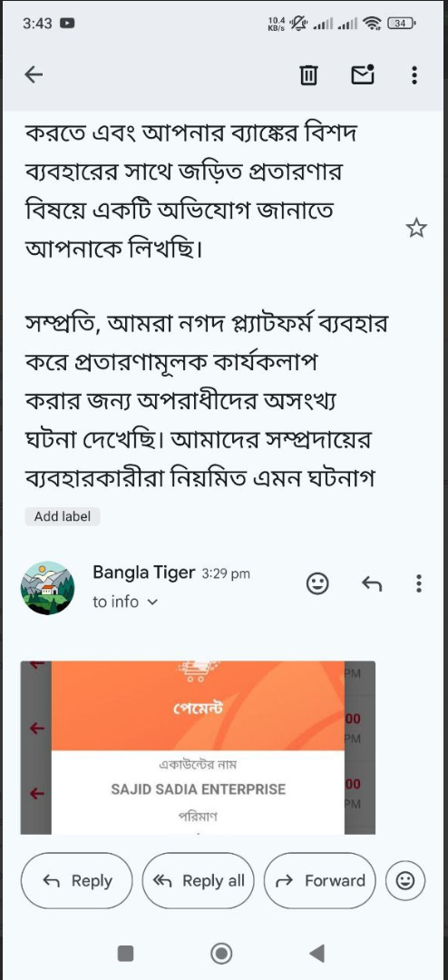Add an emoji reaction beside Bangla Tiger
Image resolution: width=448 pixels, height=980 pixels.
[x=317, y=583]
